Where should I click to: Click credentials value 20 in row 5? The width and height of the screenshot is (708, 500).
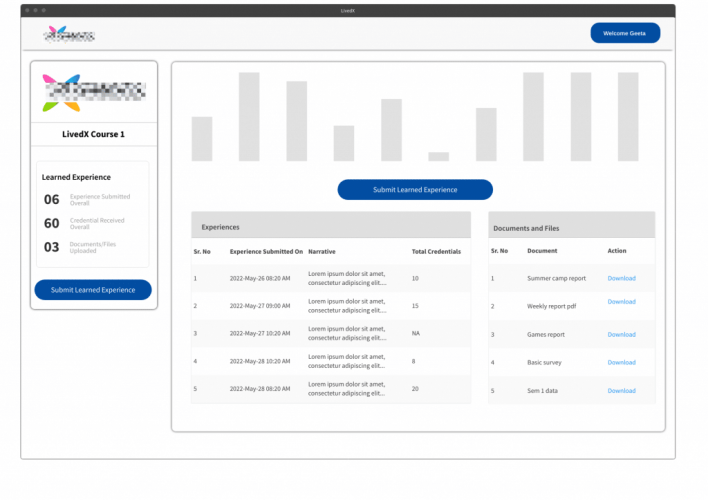(415, 389)
